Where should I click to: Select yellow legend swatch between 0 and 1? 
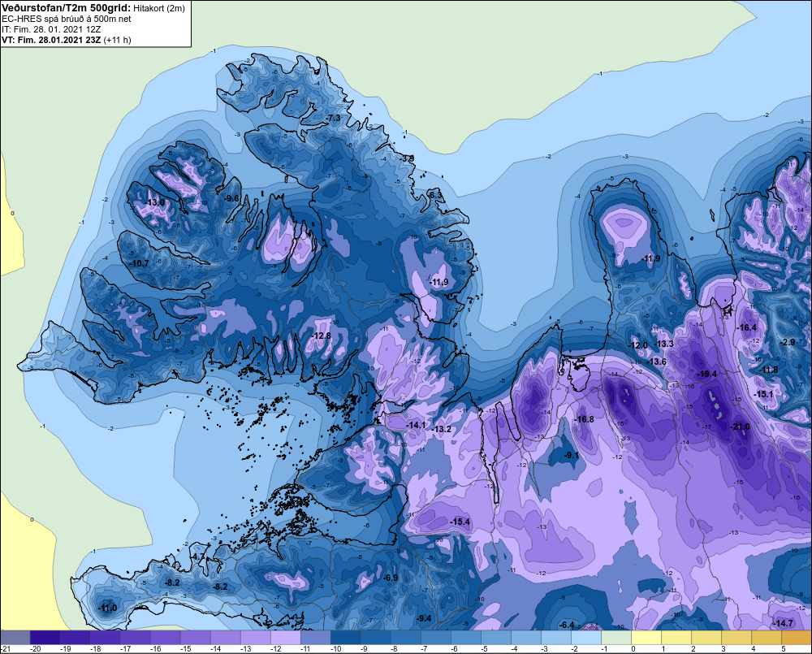[x=646, y=637]
